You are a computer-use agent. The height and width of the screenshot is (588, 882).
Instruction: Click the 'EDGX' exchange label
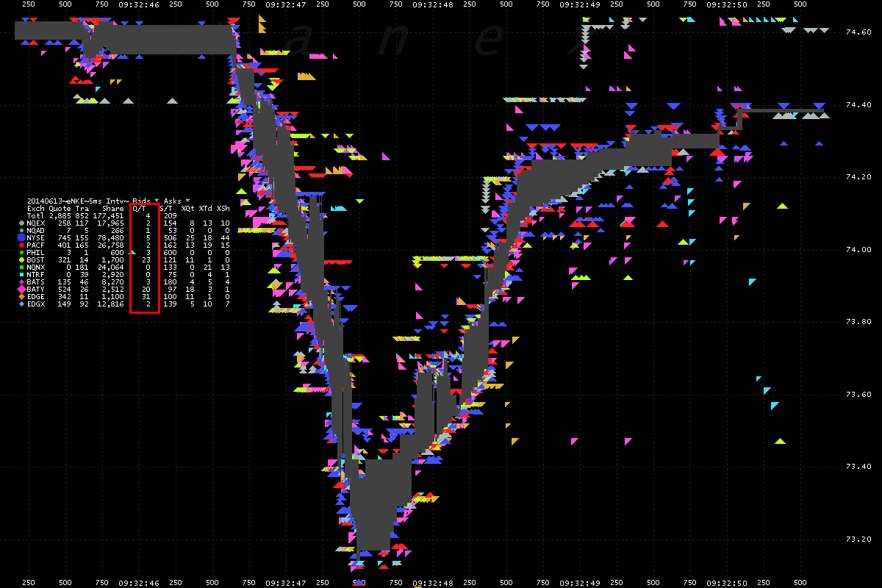pos(36,304)
